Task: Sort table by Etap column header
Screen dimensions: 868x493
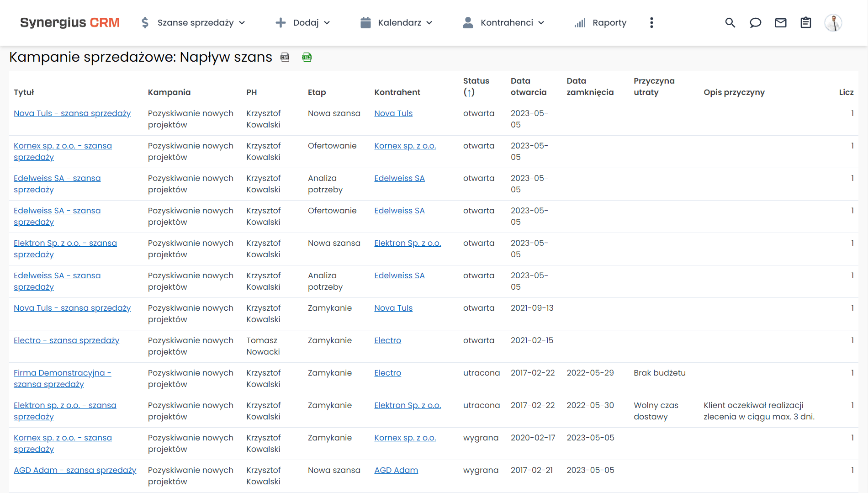Action: coord(317,92)
